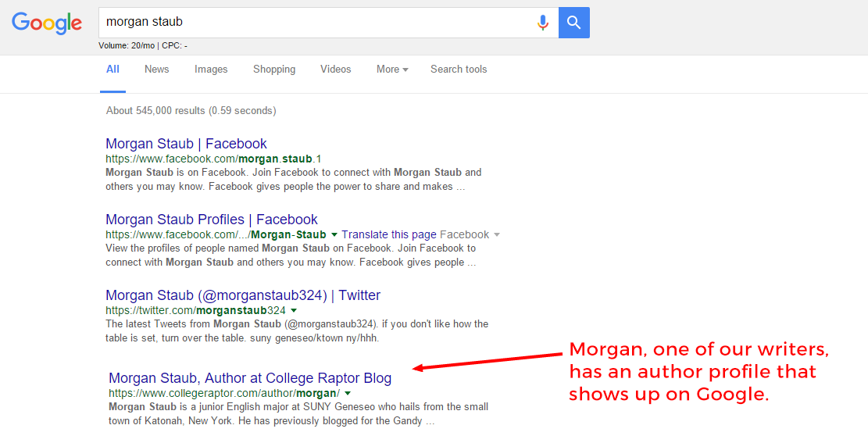
Task: Open the Shopping tab
Action: coord(274,70)
